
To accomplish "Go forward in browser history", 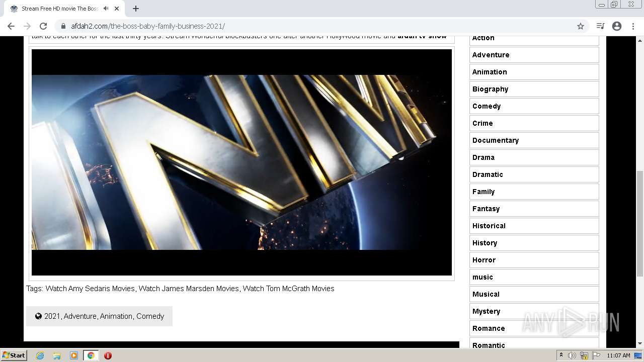I will pos(27,26).
